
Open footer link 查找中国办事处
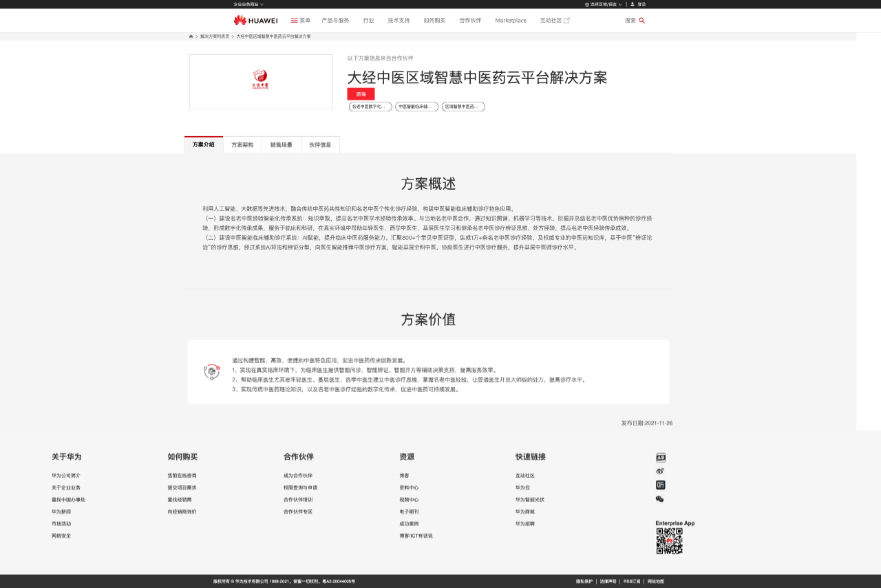click(68, 500)
